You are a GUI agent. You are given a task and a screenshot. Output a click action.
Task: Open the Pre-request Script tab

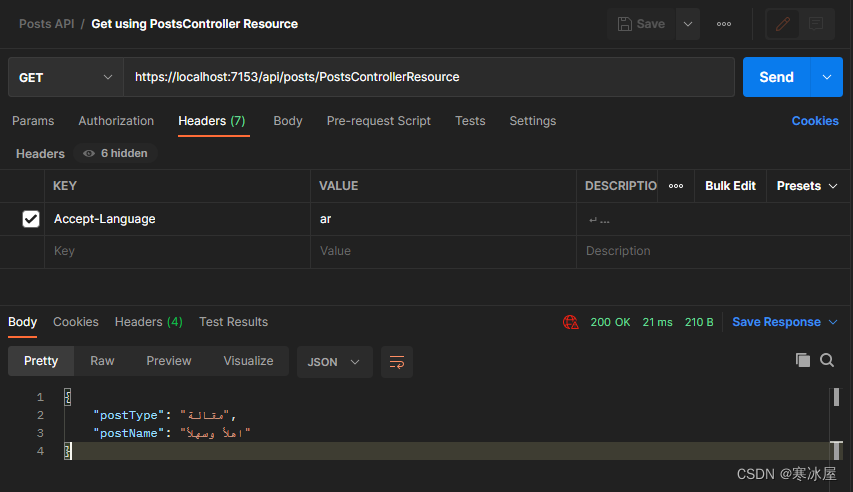(x=379, y=121)
